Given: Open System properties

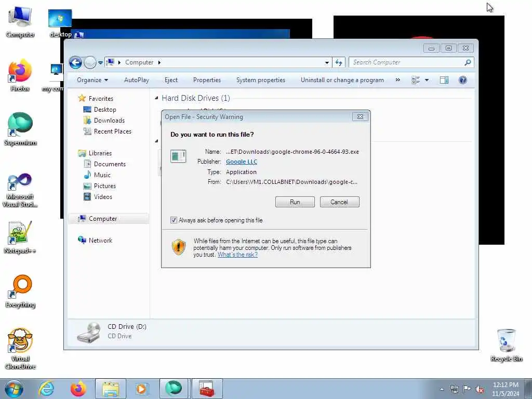Looking at the screenshot, I should [x=261, y=80].
